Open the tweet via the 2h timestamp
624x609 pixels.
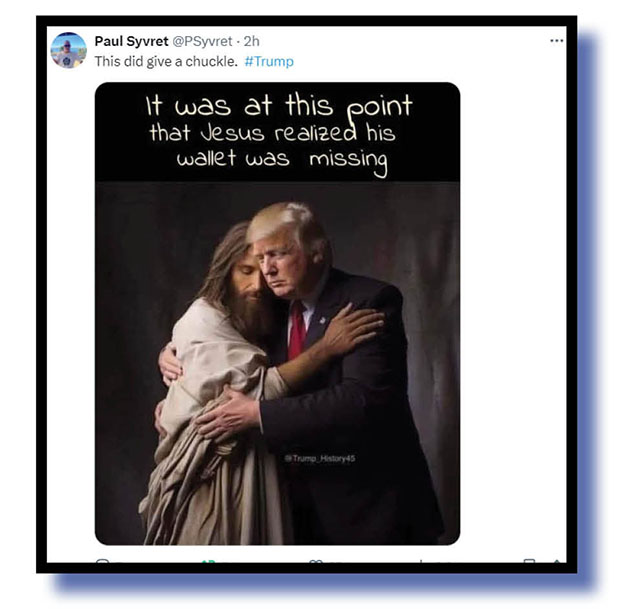(252, 41)
